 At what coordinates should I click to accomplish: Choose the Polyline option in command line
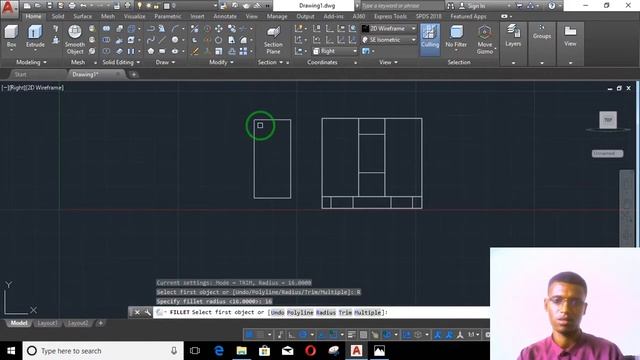(x=300, y=313)
